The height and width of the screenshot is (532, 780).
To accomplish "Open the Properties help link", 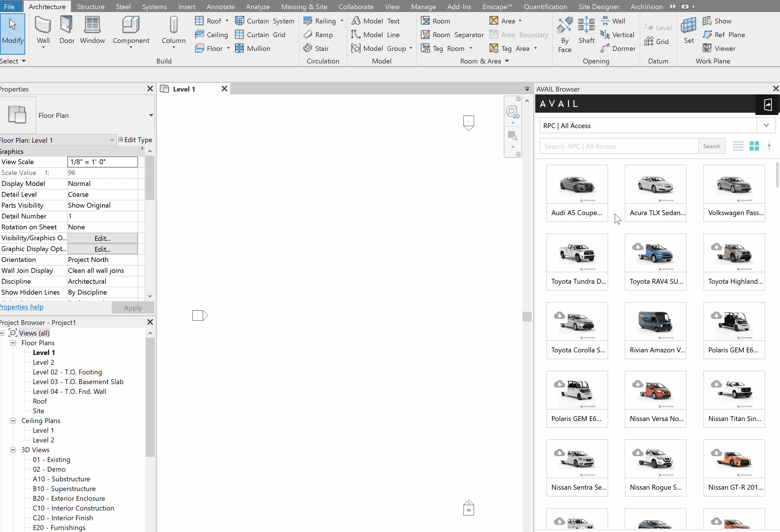I will click(x=21, y=306).
